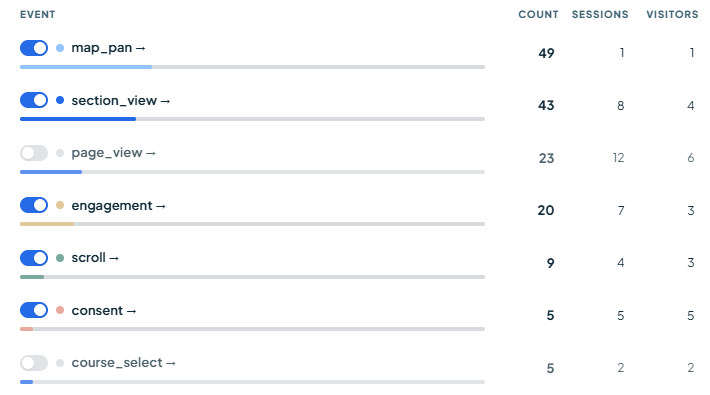Disable the map_pan event toggle
The image size is (710, 395).
[x=34, y=48]
